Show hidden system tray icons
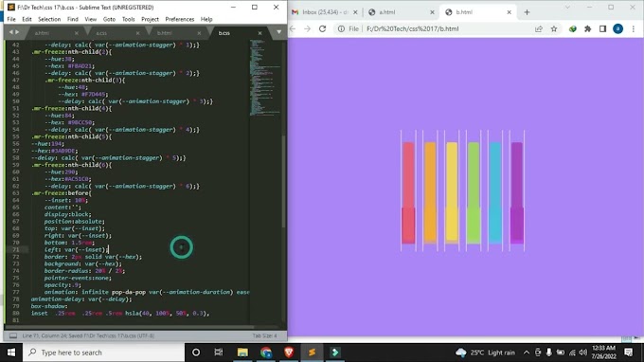Image resolution: width=644 pixels, height=362 pixels. click(x=527, y=353)
